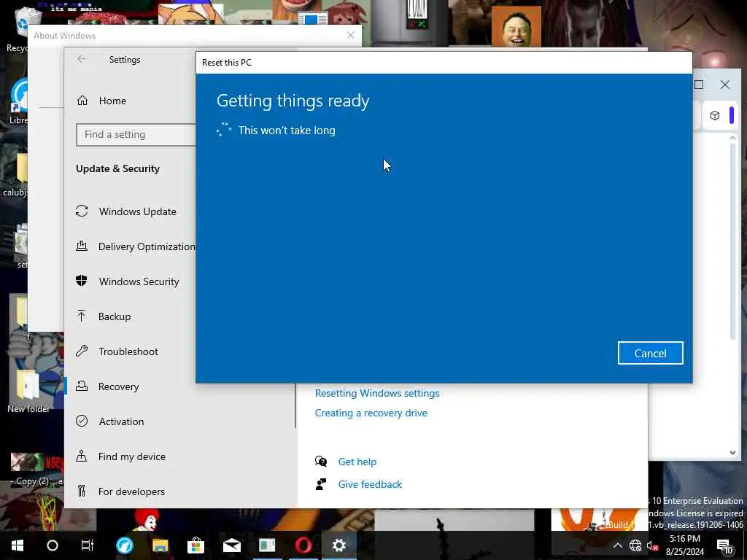Click the Windows Security shield icon

82,281
